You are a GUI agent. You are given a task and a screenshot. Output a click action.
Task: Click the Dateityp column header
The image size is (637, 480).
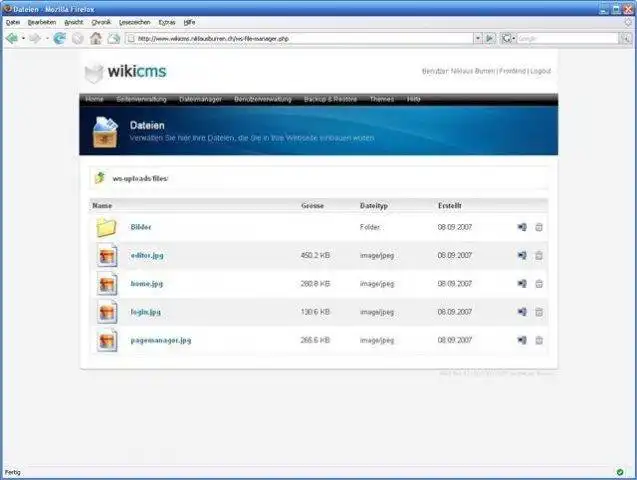(x=374, y=205)
